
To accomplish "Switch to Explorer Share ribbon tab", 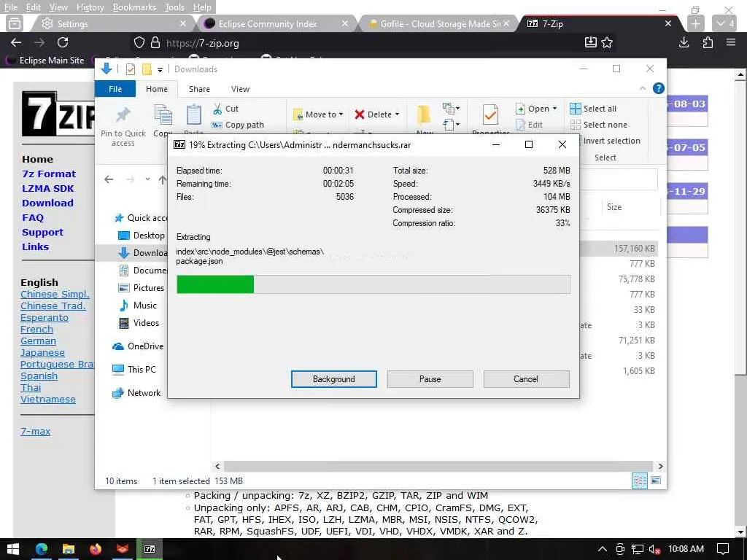I will (199, 89).
